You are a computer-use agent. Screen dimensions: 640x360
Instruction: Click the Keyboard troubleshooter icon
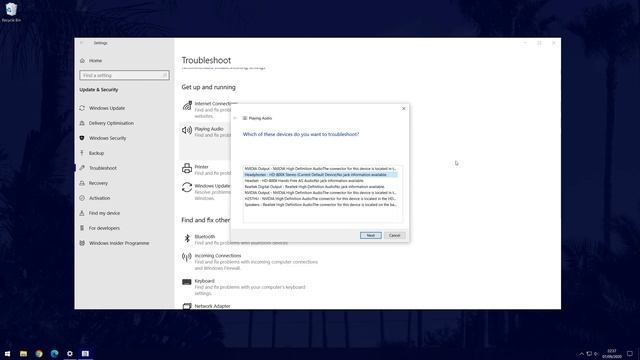(187, 282)
